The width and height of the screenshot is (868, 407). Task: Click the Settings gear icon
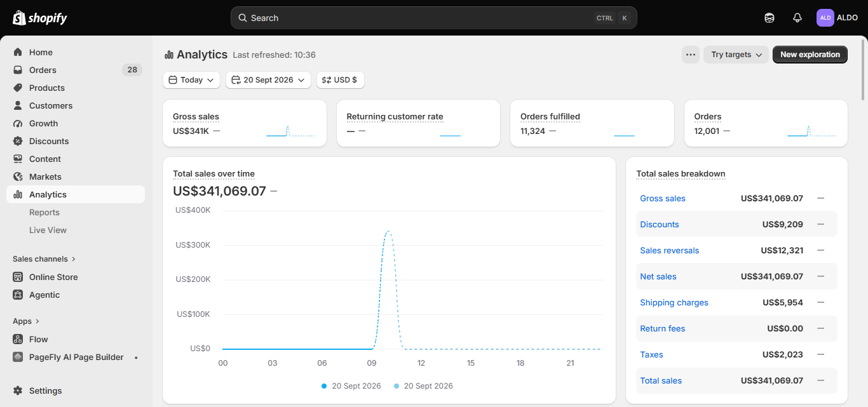click(x=18, y=390)
